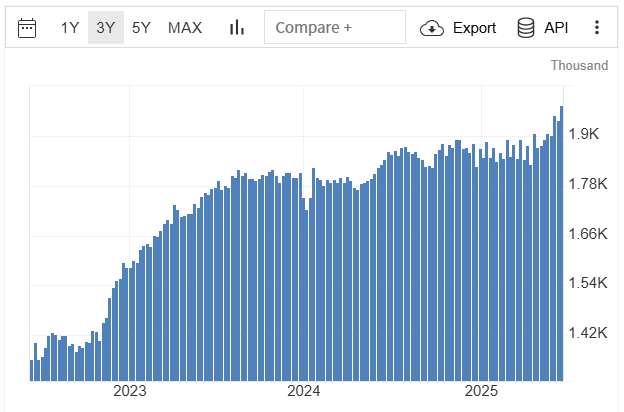624x412 pixels.
Task: Open the calendar date range picker
Action: 27,28
